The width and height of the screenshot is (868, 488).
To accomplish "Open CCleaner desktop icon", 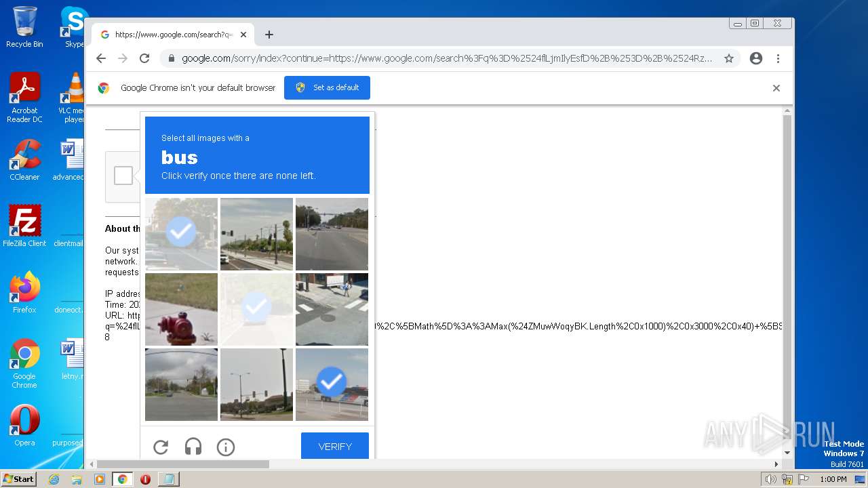I will (24, 160).
